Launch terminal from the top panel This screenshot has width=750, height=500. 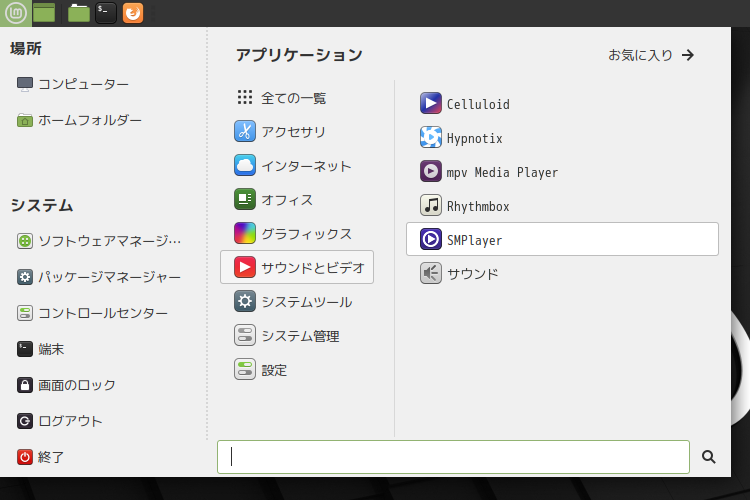(x=106, y=13)
